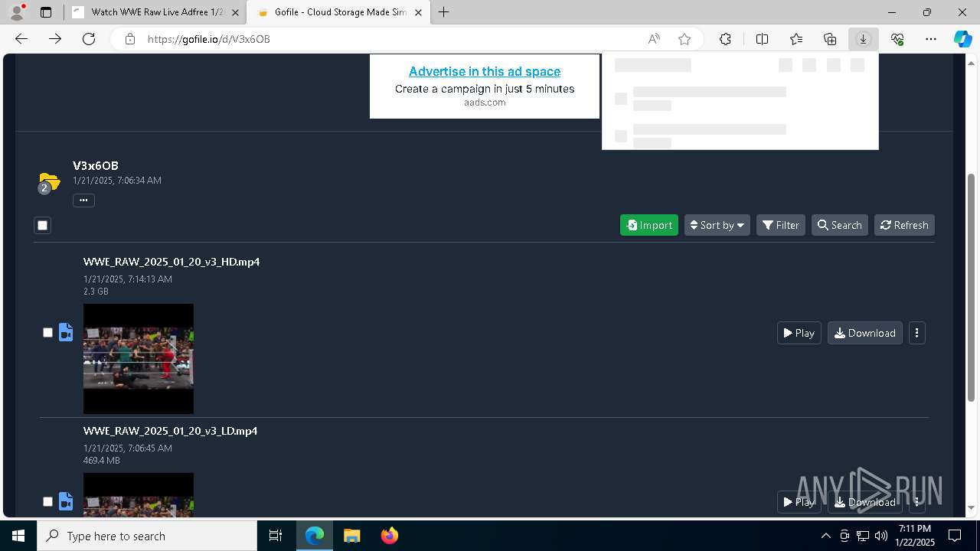The height and width of the screenshot is (551, 980).
Task: View site info lock icon
Action: (130, 39)
